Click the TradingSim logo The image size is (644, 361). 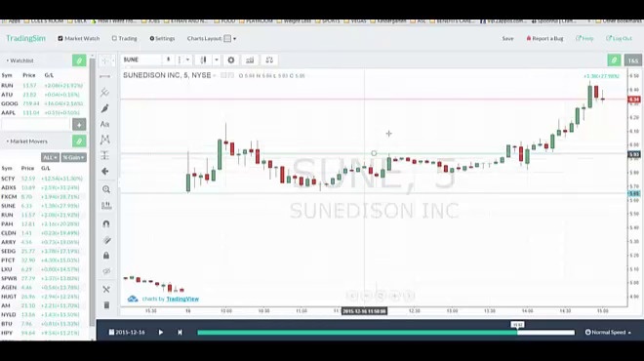click(25, 38)
